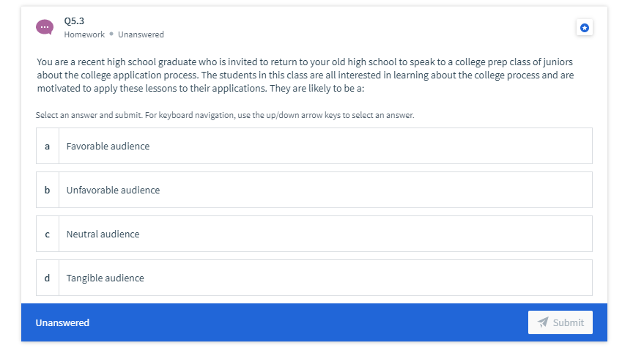Select answer letter b box

pos(47,190)
